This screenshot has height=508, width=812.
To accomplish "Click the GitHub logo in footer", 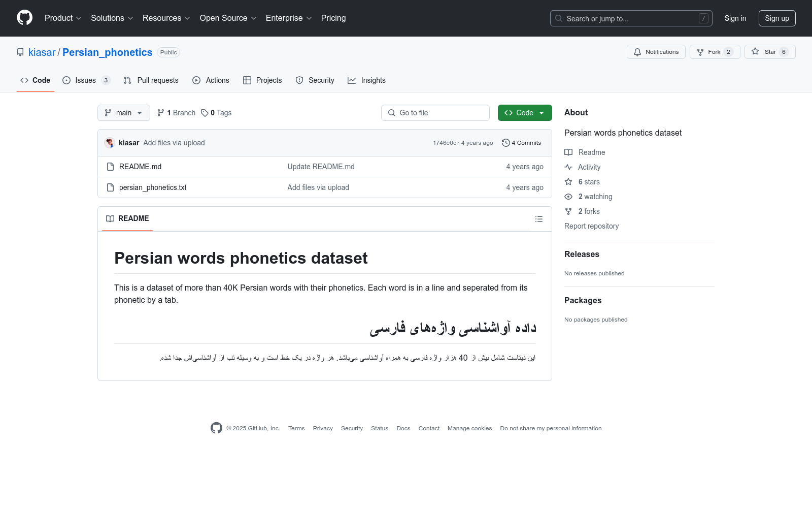I will pos(216,428).
